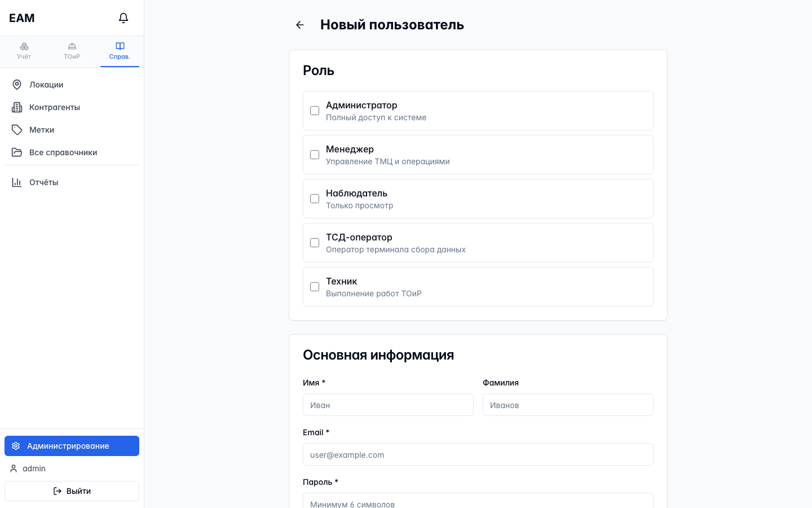Click the 'Выполнение работ ТОиР' description
The width and height of the screenshot is (812, 508).
(x=374, y=294)
